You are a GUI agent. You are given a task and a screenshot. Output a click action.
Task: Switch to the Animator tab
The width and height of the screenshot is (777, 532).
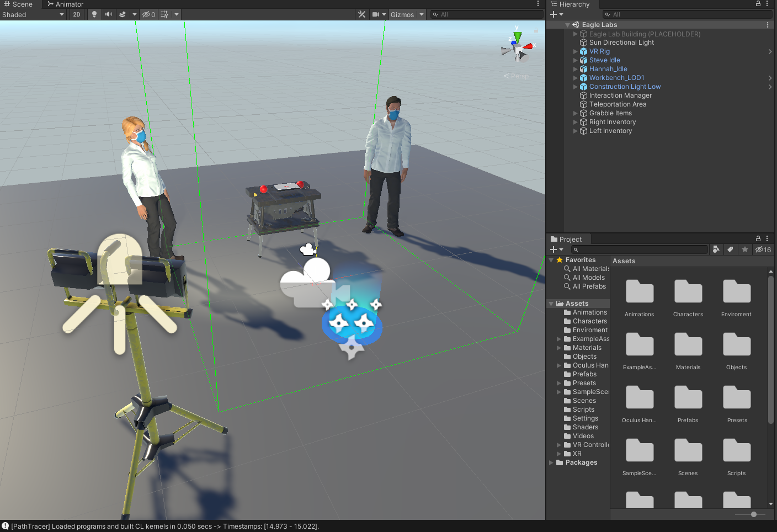[x=65, y=4]
